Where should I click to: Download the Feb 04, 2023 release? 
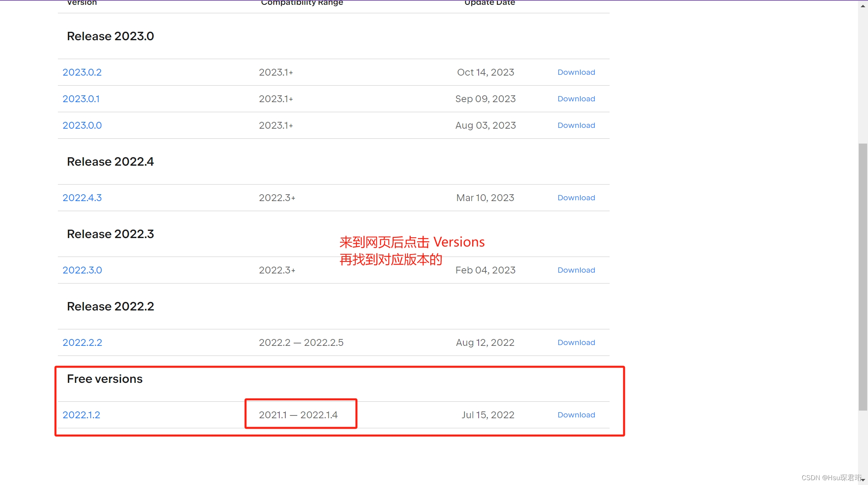pyautogui.click(x=576, y=270)
